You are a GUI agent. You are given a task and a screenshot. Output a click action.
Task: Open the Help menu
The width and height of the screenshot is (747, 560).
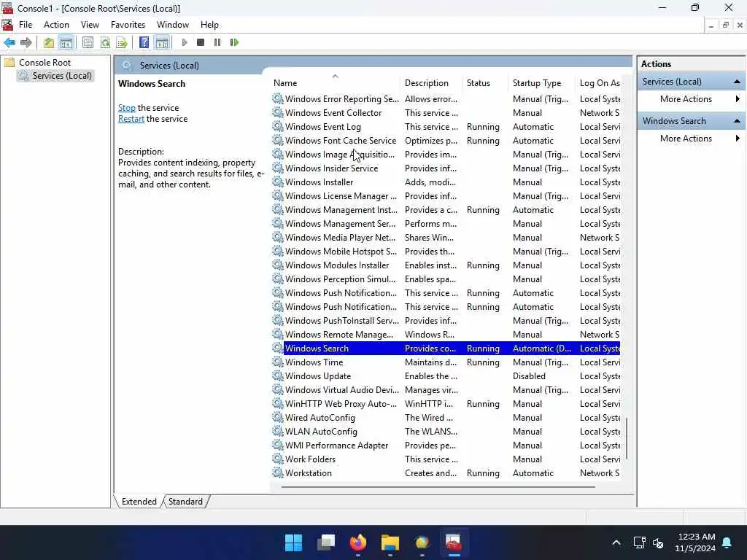[x=209, y=25]
